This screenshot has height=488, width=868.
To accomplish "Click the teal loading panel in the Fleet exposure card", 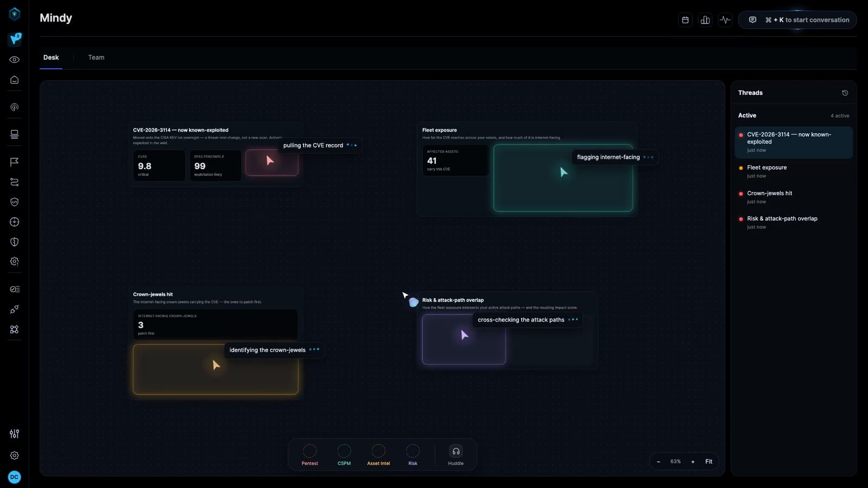I will [x=563, y=178].
